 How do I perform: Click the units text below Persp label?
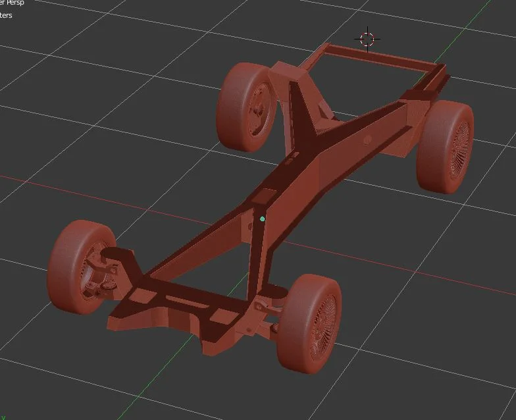pyautogui.click(x=6, y=16)
